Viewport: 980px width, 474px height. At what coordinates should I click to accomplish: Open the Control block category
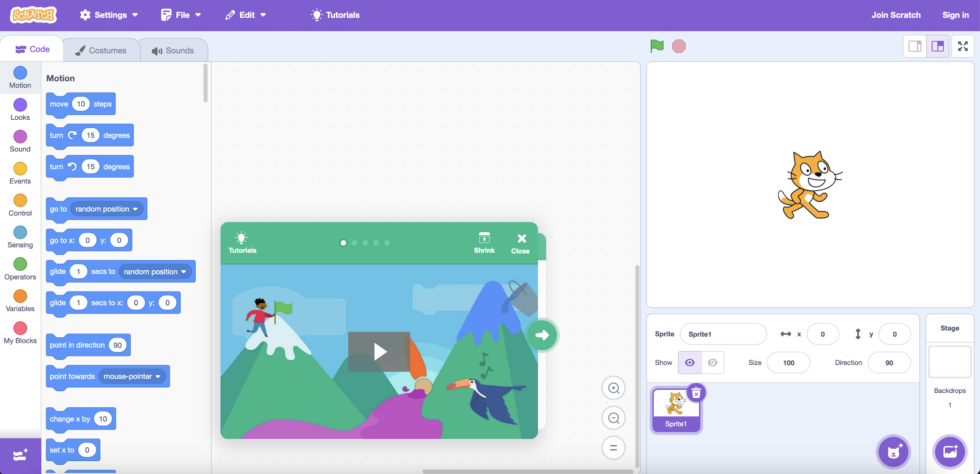tap(20, 205)
